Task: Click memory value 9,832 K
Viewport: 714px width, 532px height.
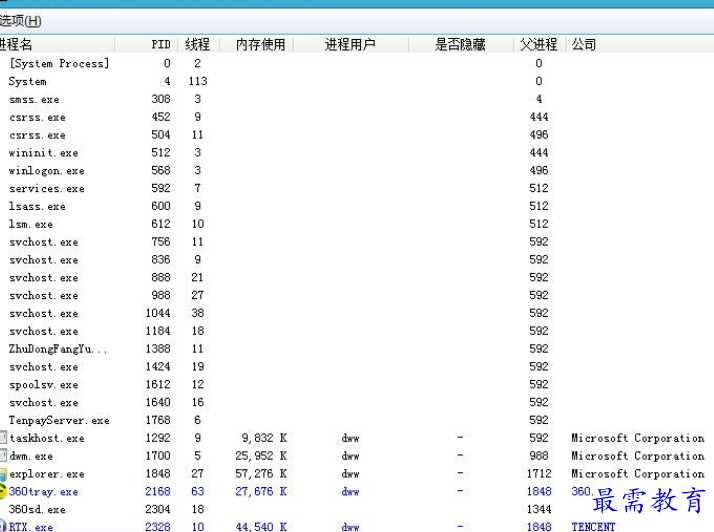Action: pyautogui.click(x=264, y=438)
